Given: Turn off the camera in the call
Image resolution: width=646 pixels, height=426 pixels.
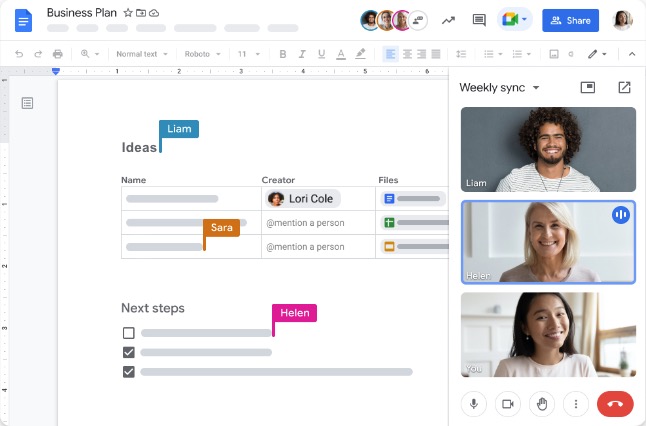Looking at the screenshot, I should 507,403.
